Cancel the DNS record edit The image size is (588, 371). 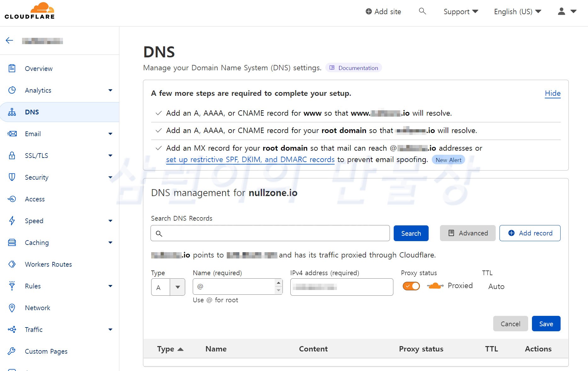pyautogui.click(x=511, y=324)
